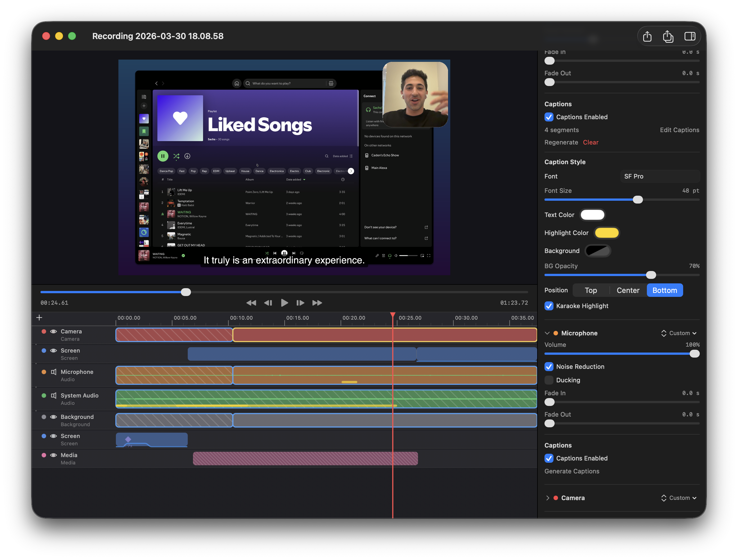Step forward one frame
Viewport: 738px width, 560px height.
point(300,303)
